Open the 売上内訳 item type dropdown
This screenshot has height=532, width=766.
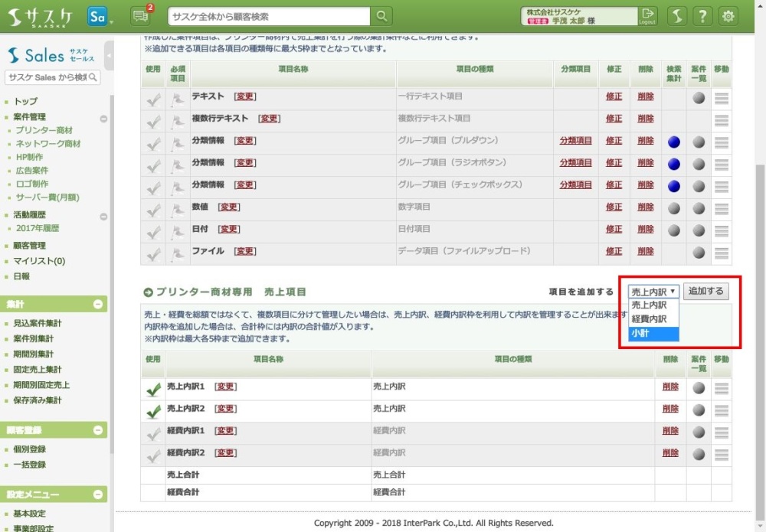(653, 292)
